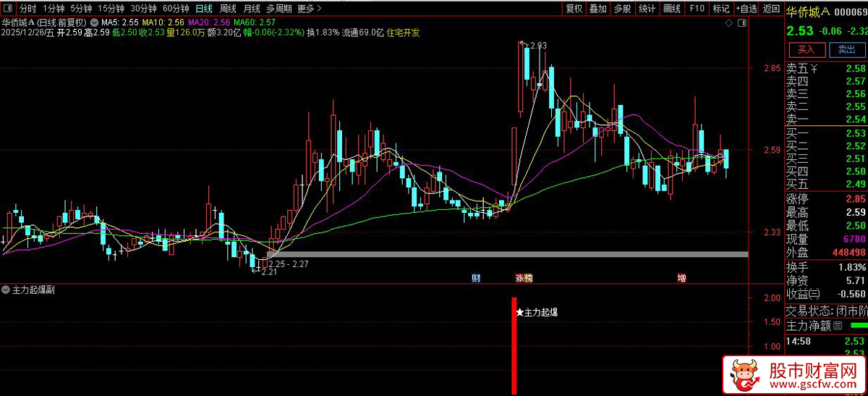Click the 统计 statistics button

click(x=647, y=9)
